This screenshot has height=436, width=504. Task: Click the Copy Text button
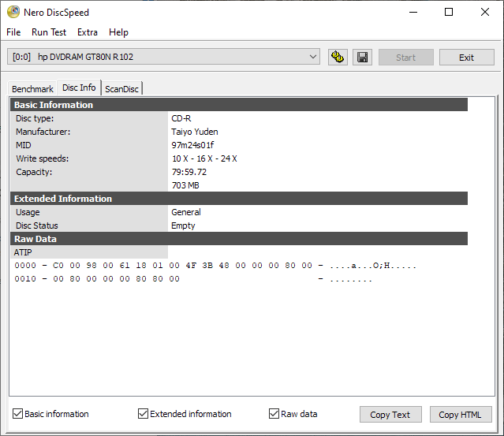tap(390, 415)
